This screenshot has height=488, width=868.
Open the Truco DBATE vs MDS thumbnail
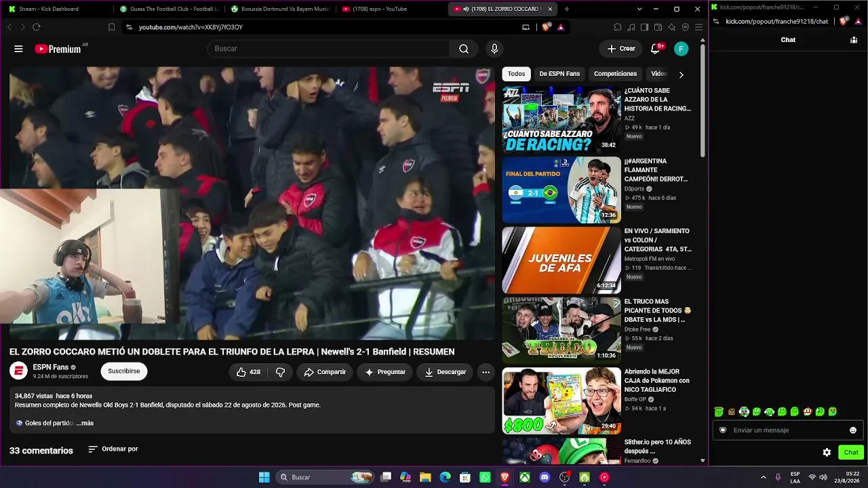point(561,331)
